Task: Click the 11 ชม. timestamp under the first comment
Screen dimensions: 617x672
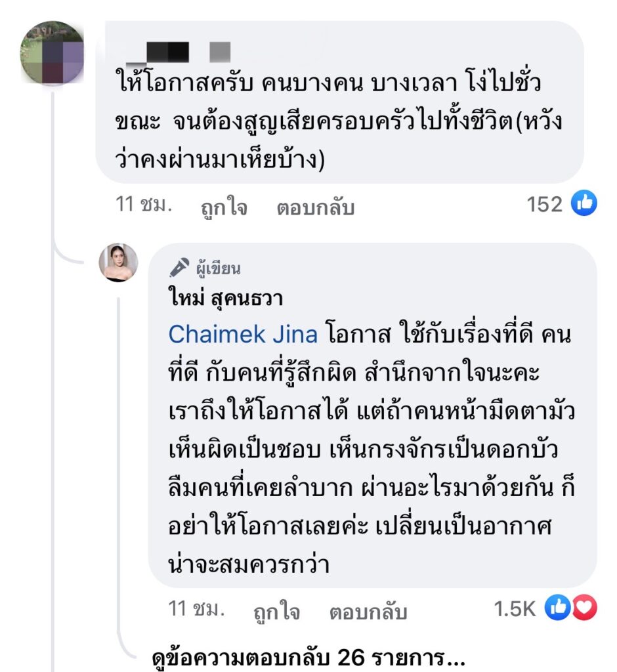Action: (x=144, y=205)
